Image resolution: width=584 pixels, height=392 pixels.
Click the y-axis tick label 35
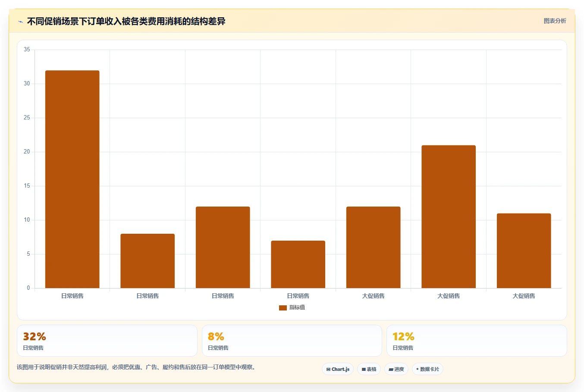coord(27,50)
